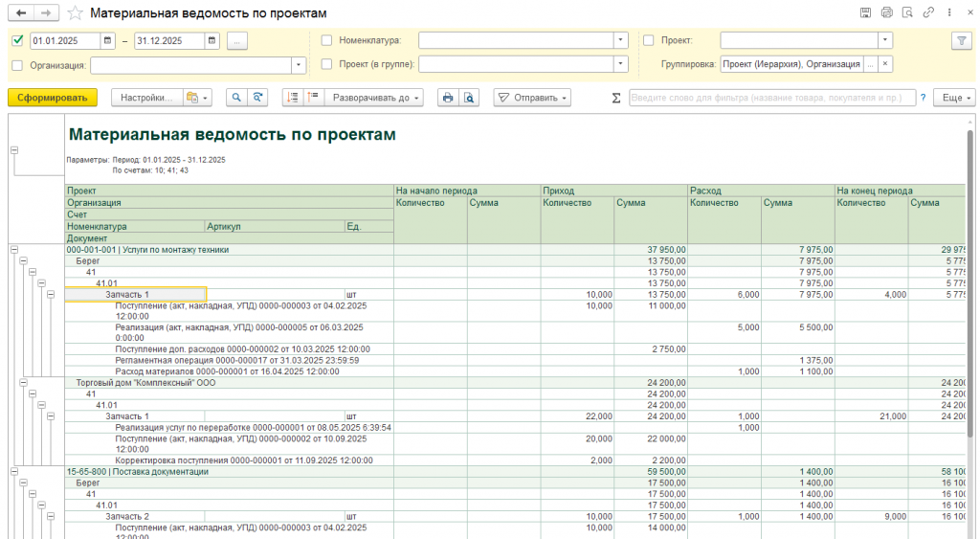Click the print icon in toolbar
The height and width of the screenshot is (539, 980).
click(447, 98)
